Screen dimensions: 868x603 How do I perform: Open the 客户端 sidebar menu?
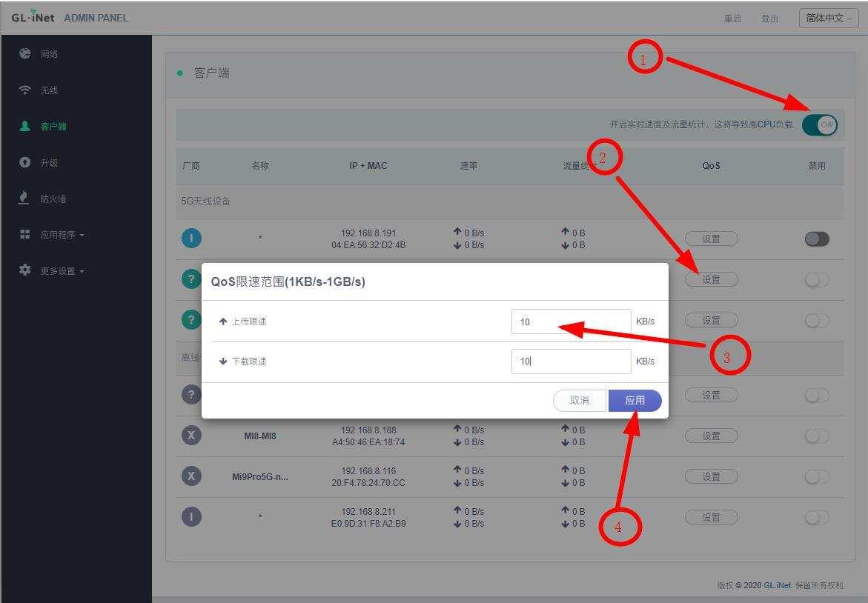click(x=53, y=127)
